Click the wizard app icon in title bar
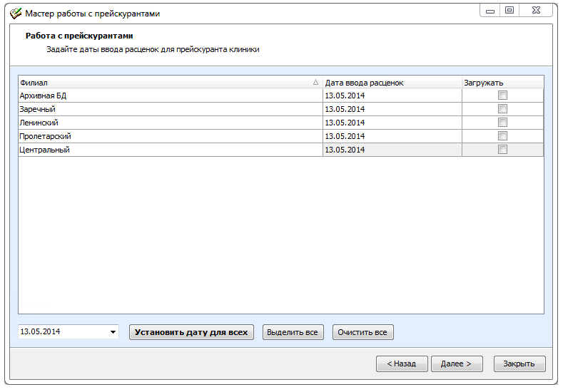This screenshot has height=392, width=563. coord(15,13)
